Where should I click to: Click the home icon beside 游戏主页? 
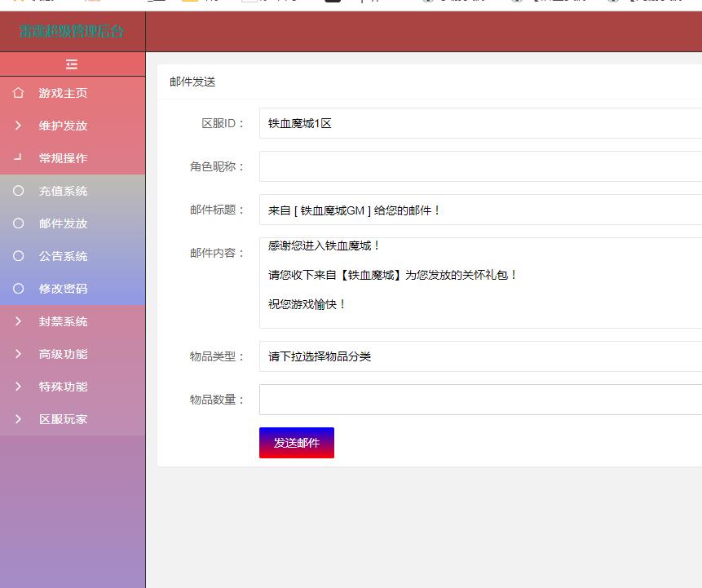pos(19,93)
